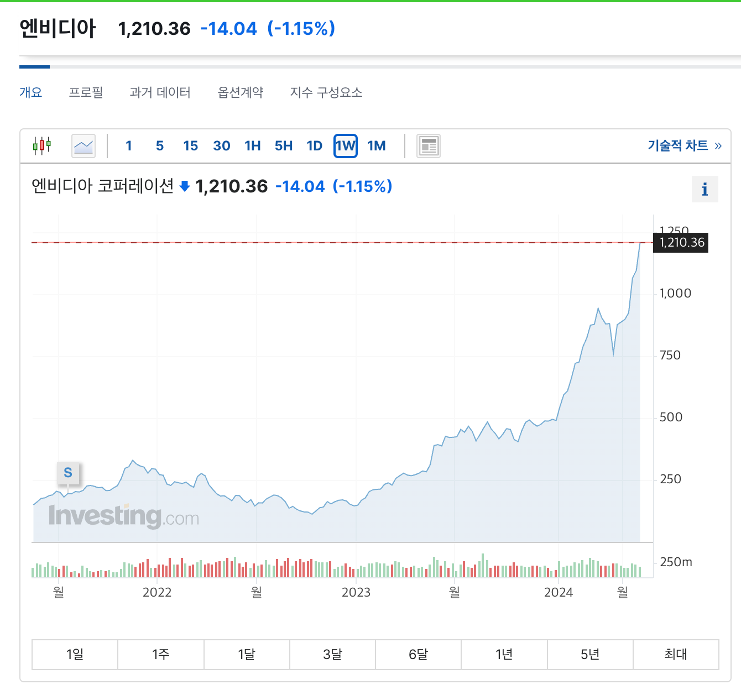Click the 1,210.36 price label on axis
This screenshot has width=741, height=700.
(x=681, y=243)
